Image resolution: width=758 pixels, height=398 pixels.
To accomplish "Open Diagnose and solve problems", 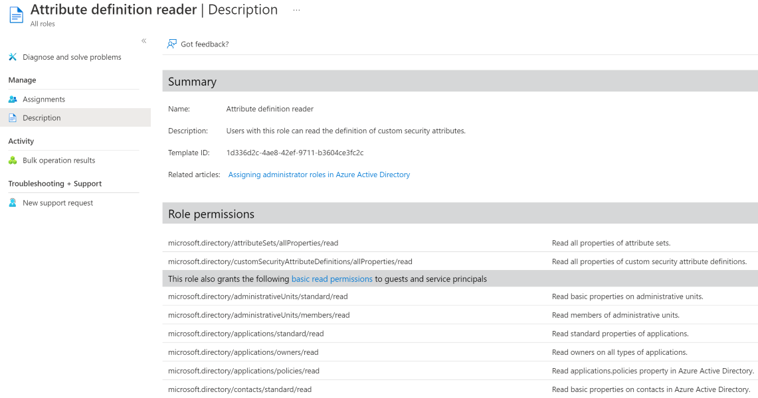I will click(72, 57).
